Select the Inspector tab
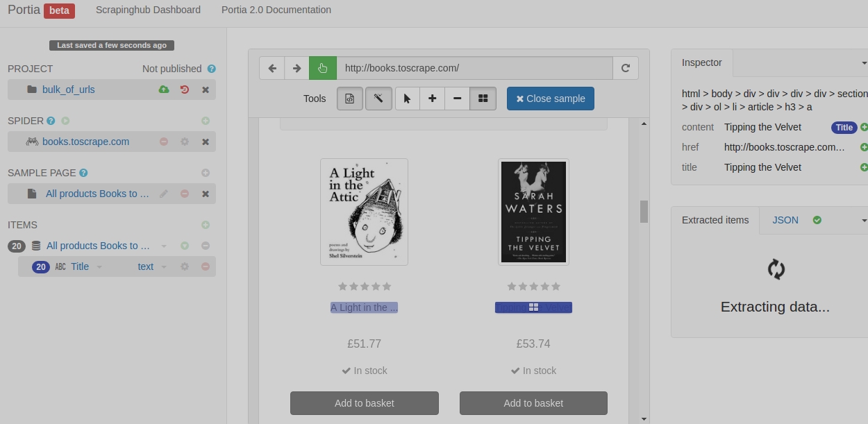 (x=702, y=62)
